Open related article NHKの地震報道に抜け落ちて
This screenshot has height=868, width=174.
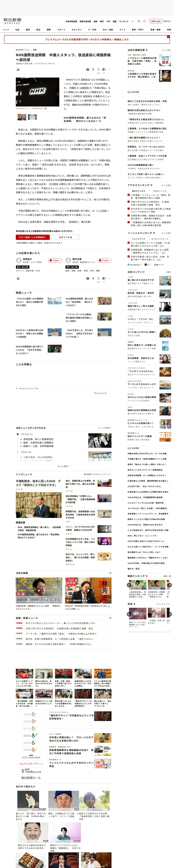tap(29, 350)
